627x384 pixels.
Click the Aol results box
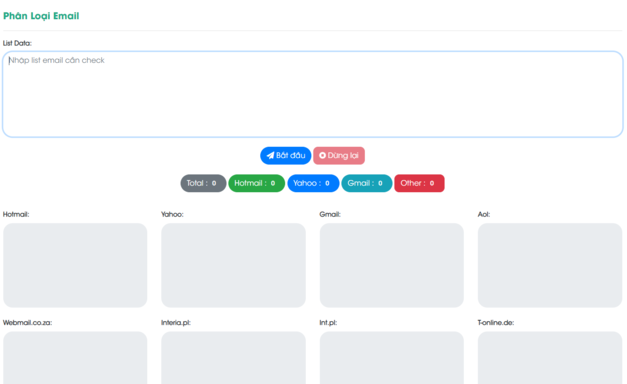click(550, 265)
